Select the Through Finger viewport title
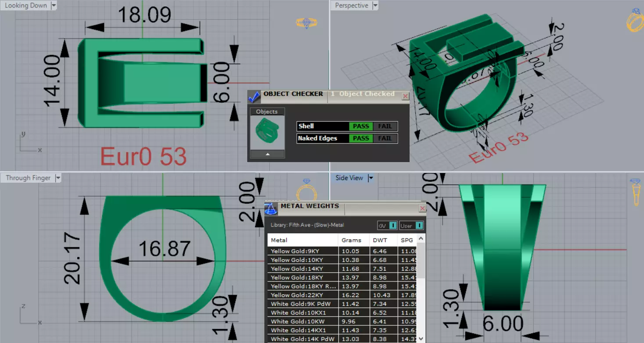The image size is (644, 343). click(28, 178)
